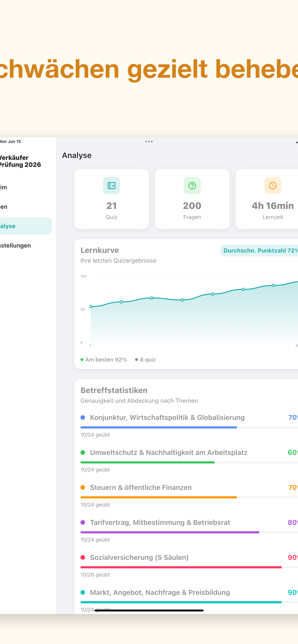Tap the blue dot before Konjunktur

(x=83, y=418)
